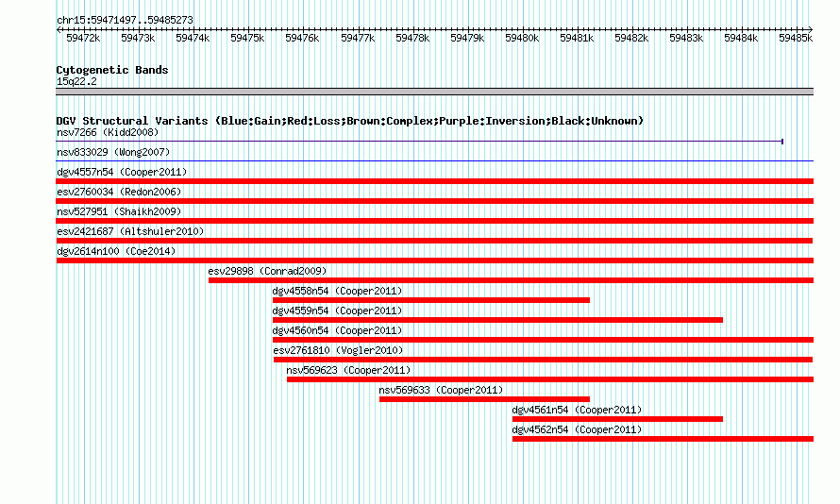Image resolution: width=840 pixels, height=504 pixels.
Task: Select the red dgv2614n100 loss bar
Action: 434,260
